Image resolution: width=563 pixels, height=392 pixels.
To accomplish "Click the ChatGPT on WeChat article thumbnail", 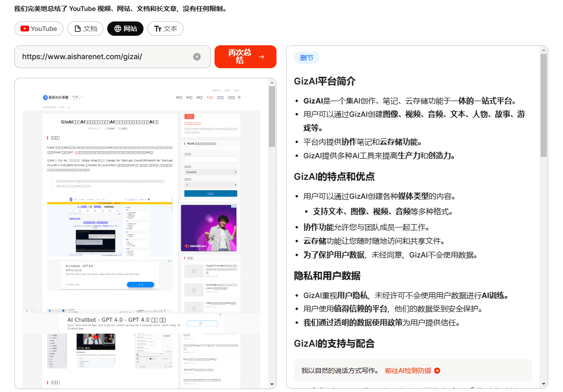I will [194, 271].
